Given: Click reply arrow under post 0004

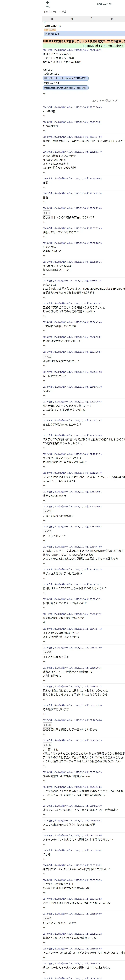Looking at the screenshot, I should 44,146.
